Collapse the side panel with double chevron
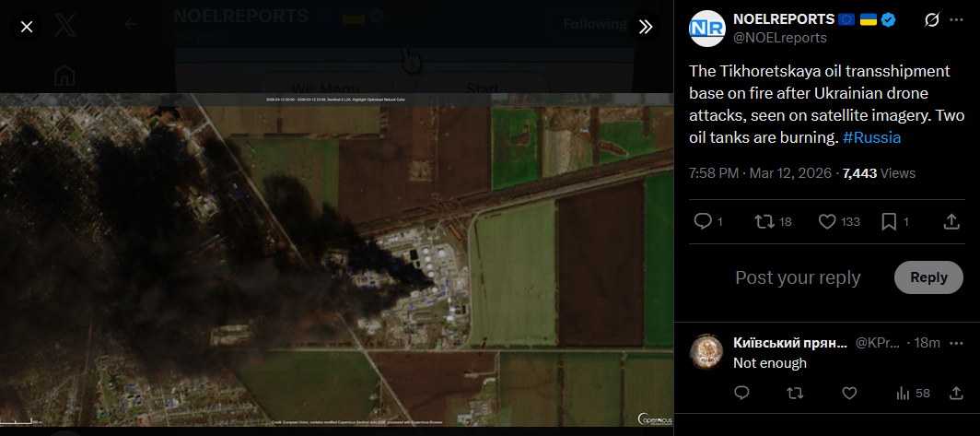The height and width of the screenshot is (436, 980). click(646, 27)
